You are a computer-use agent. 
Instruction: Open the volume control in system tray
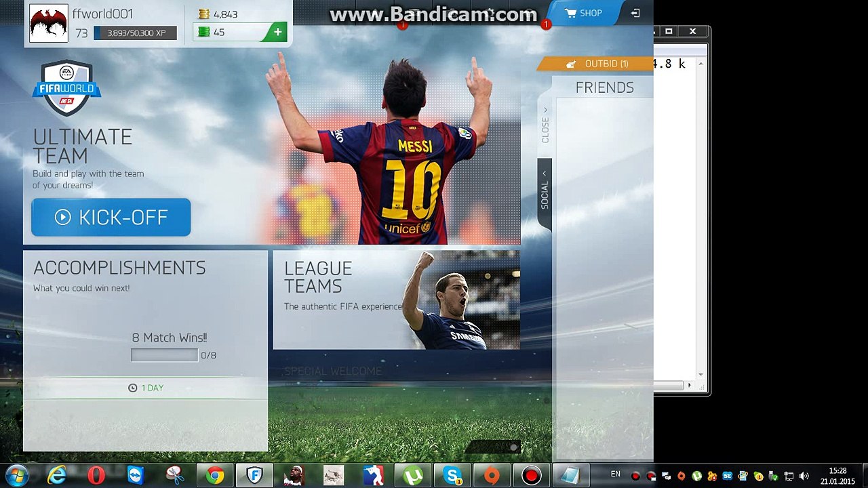(x=804, y=476)
